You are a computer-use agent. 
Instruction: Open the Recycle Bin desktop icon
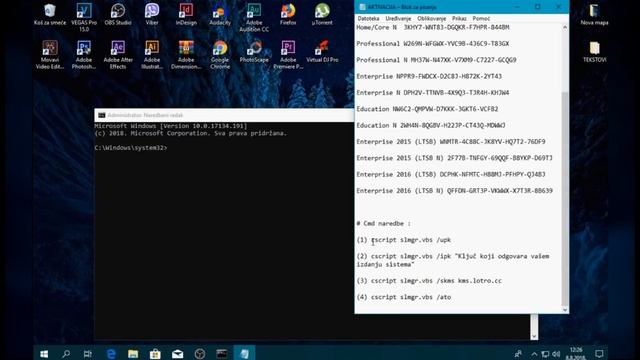click(50, 14)
